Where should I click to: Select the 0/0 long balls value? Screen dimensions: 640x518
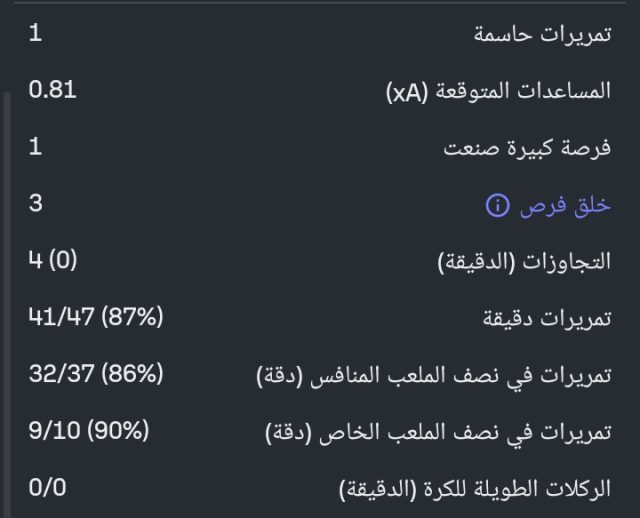[48, 489]
